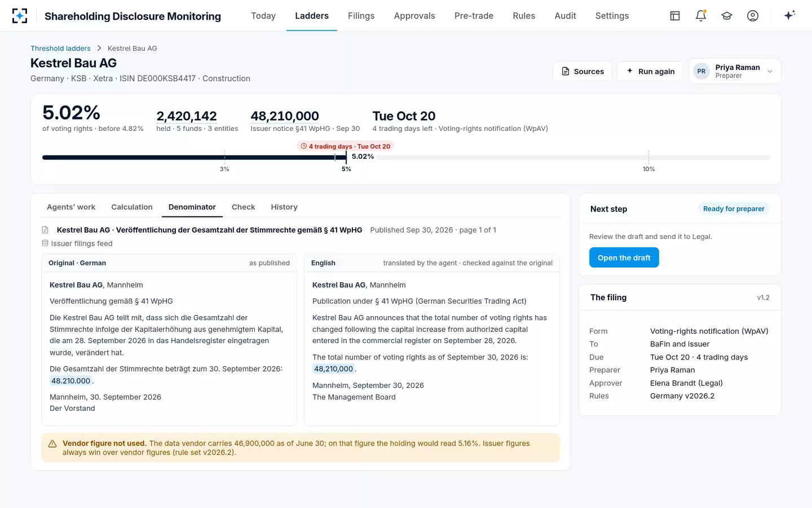Screen dimensions: 812x508
Task: Open the Check tab
Action: tap(244, 207)
